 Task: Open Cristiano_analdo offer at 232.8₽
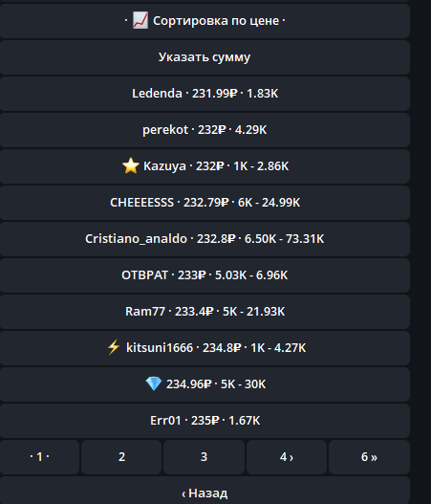(205, 239)
